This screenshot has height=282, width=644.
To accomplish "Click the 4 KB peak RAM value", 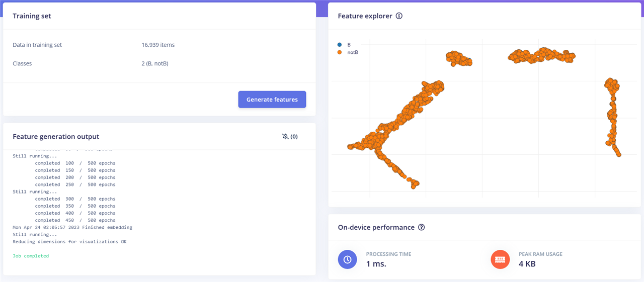I will point(527,263).
